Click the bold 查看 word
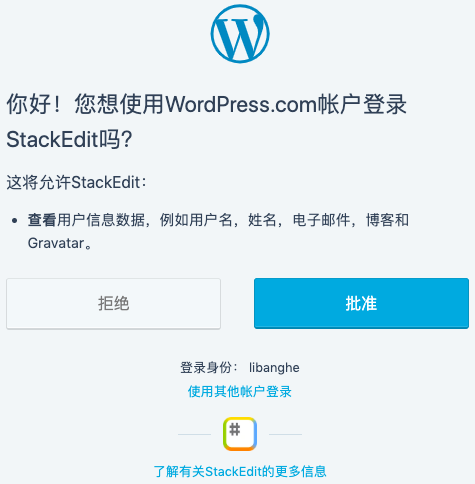This screenshot has width=475, height=484. (x=42, y=220)
